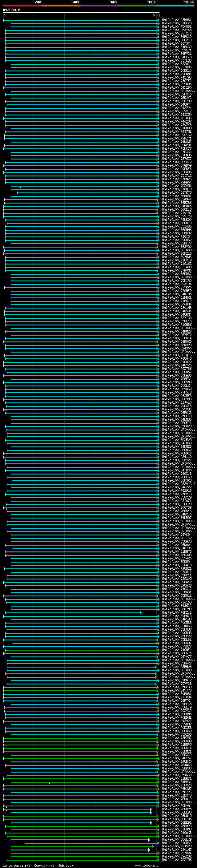
Task: Select hit label UniRef100_Q4X290
Action: 176,88
